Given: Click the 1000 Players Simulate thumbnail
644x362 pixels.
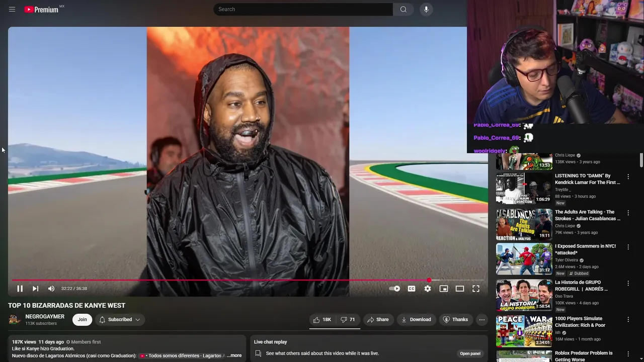Looking at the screenshot, I should [x=524, y=331].
